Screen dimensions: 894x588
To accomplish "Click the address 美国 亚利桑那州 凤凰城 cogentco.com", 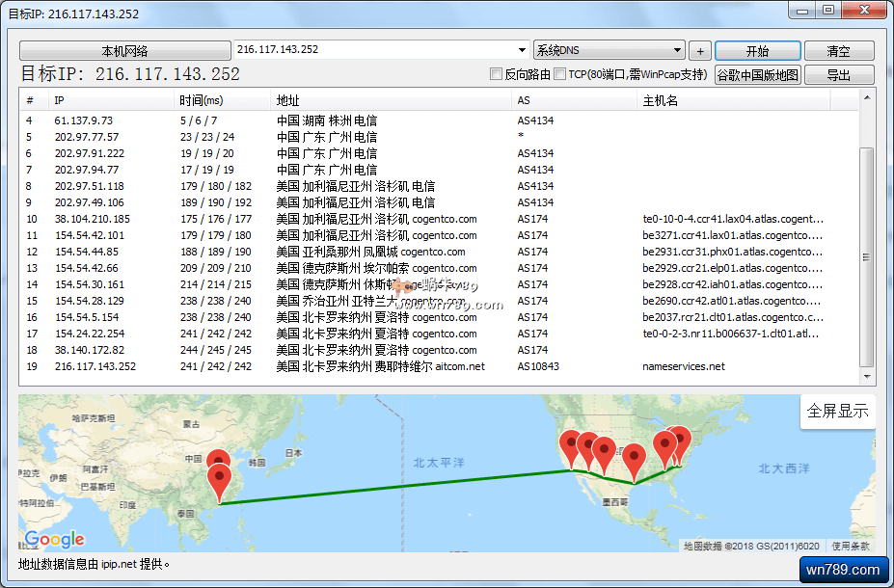I will [370, 252].
